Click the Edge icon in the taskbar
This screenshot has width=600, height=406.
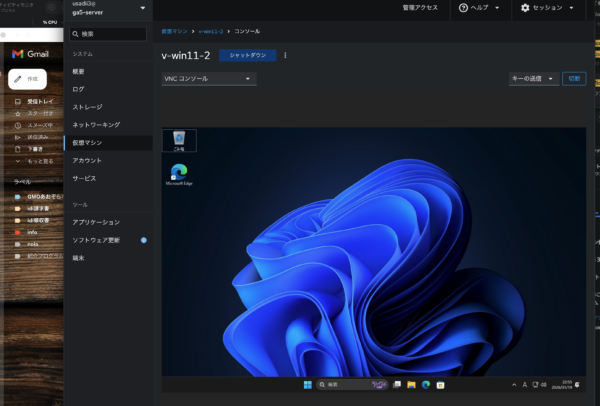point(425,384)
